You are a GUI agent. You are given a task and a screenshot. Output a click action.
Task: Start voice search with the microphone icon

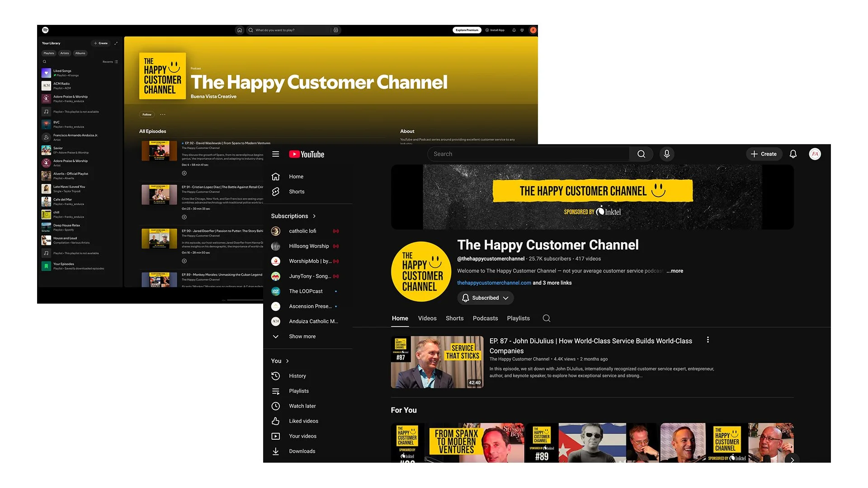point(666,154)
